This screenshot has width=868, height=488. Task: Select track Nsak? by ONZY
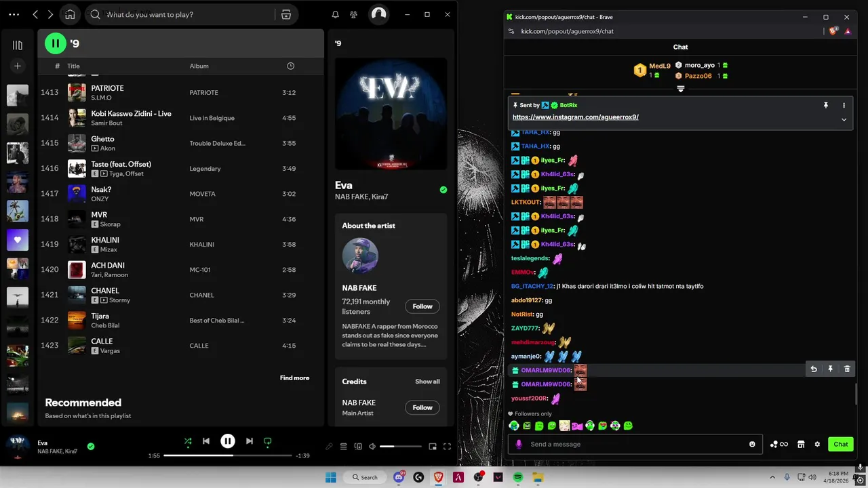[x=179, y=194]
